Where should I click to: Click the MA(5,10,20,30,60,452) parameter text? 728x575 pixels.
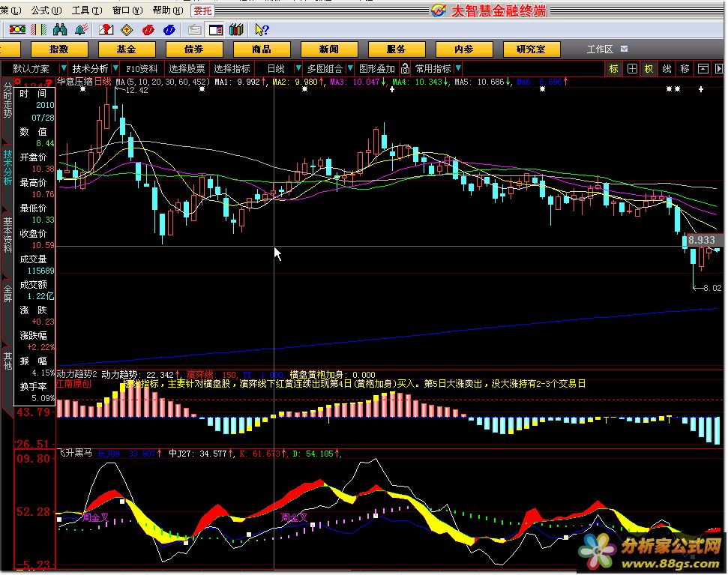click(x=163, y=82)
